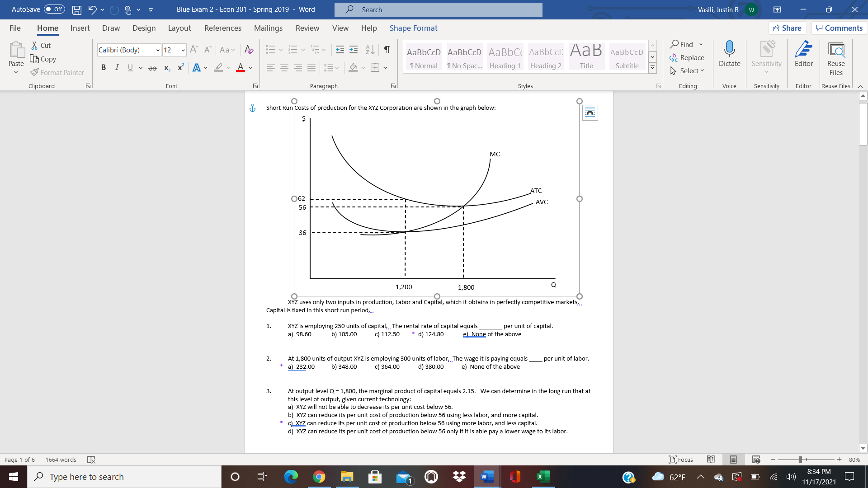The width and height of the screenshot is (868, 488).
Task: Open the Comments panel
Action: click(839, 28)
